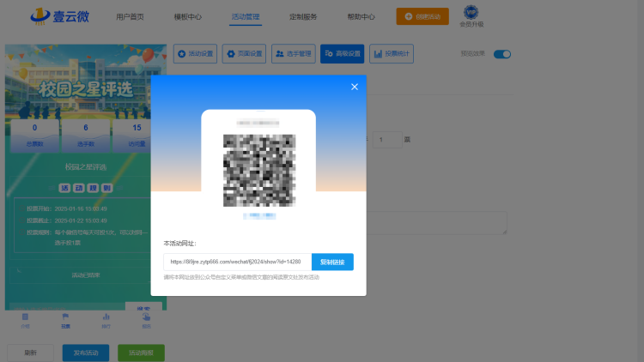Open 定制服务 in the top navigation
Viewport: 644px width, 362px height.
[x=303, y=17]
